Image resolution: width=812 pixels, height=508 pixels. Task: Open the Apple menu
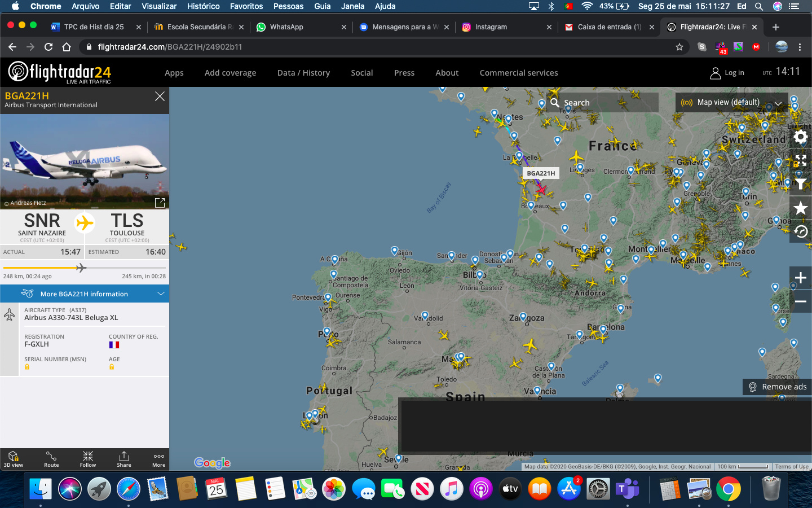[x=15, y=6]
